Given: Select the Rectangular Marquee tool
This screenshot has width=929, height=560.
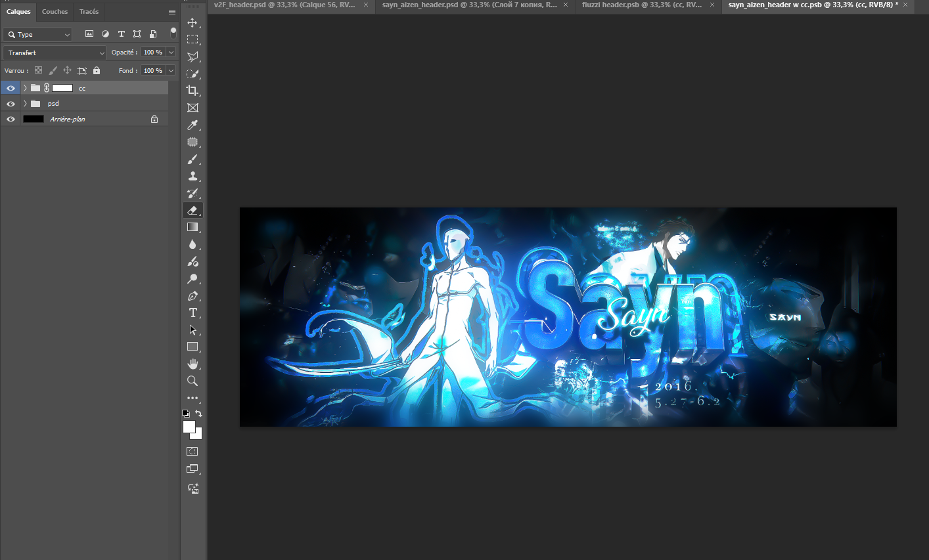Looking at the screenshot, I should point(193,39).
